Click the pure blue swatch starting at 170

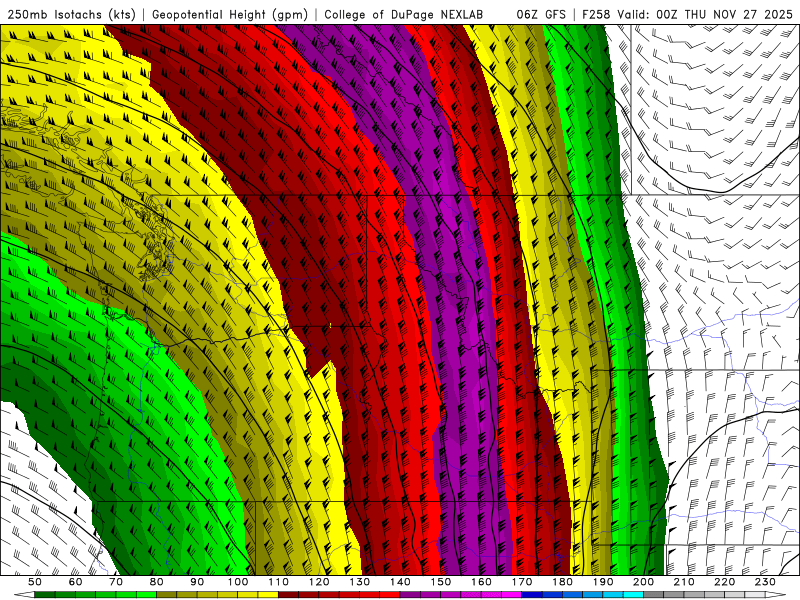point(532,595)
